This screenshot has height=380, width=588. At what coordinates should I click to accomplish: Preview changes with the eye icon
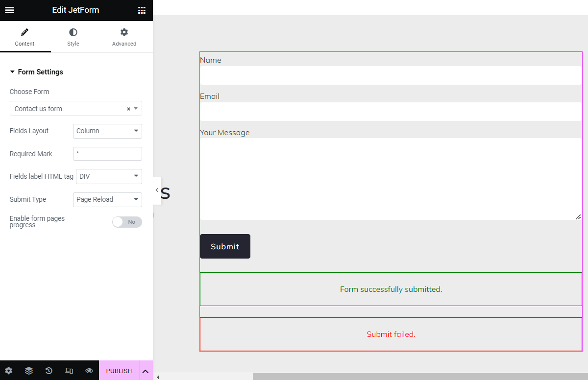pos(89,371)
